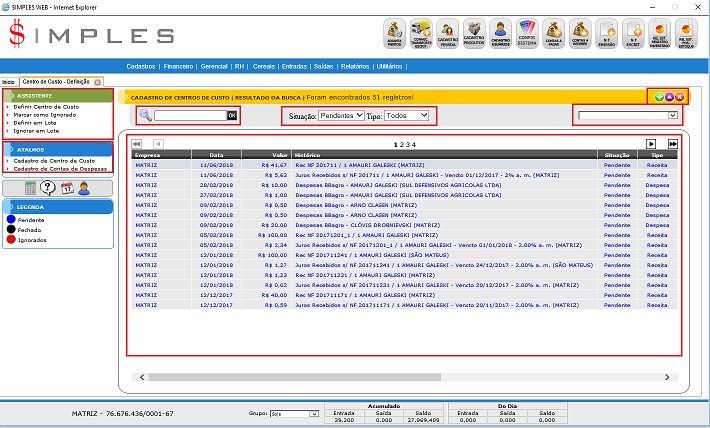Viewport: 710px width, 428px height.
Task: Click the help question mark icon
Action: tap(48, 188)
